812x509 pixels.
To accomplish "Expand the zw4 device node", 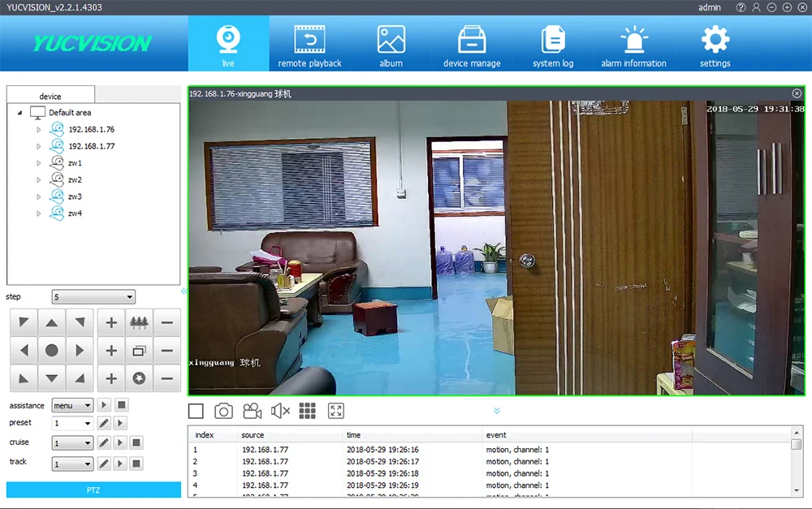I will coord(38,214).
